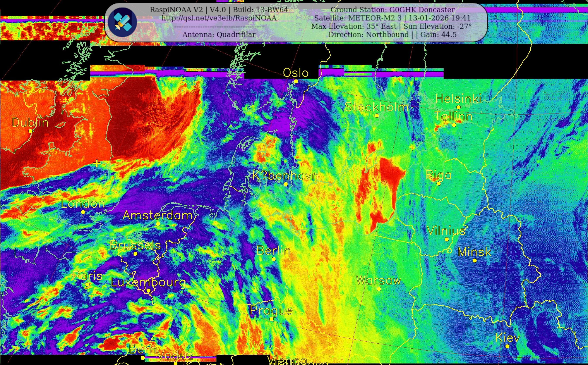This screenshot has width=588, height=365.
Task: Click the Amsterdam city label
Action: [x=158, y=215]
